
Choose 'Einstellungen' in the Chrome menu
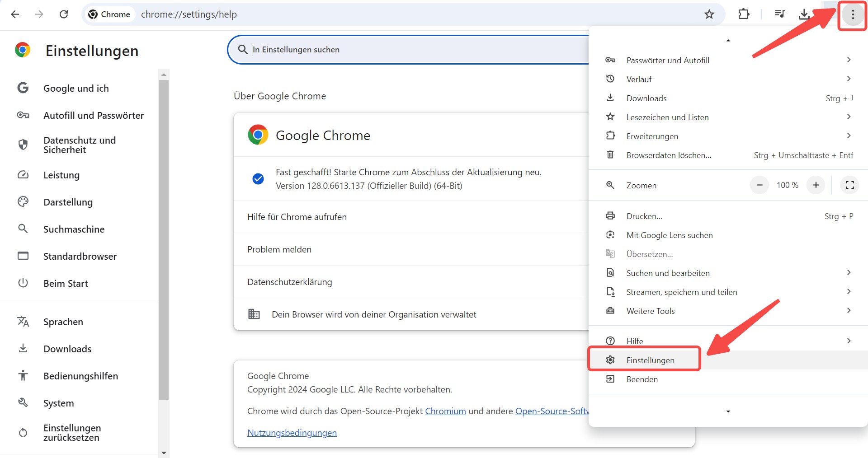pos(728,360)
